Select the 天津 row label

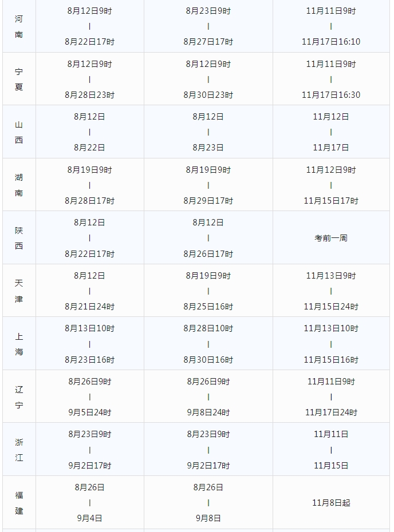(x=19, y=291)
